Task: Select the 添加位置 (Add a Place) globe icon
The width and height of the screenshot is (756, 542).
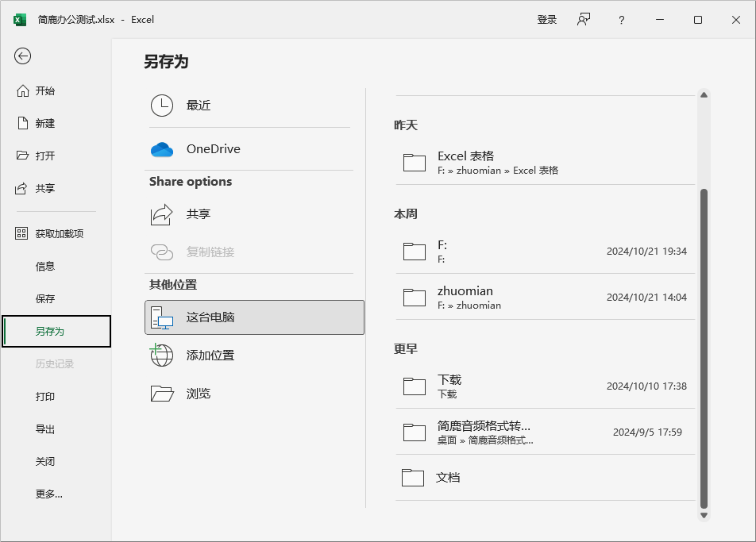Action: (x=161, y=356)
